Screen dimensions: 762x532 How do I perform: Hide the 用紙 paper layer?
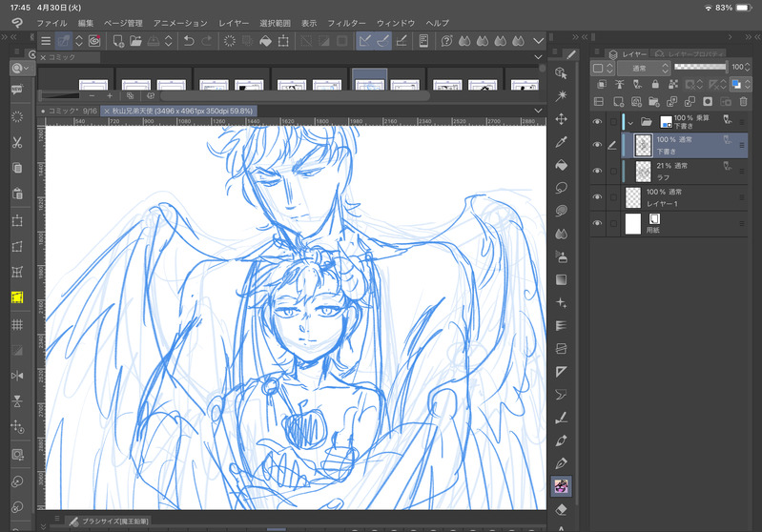(597, 223)
